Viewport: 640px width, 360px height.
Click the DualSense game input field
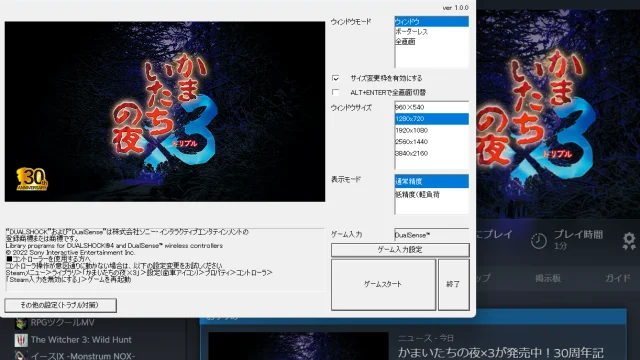pyautogui.click(x=431, y=235)
